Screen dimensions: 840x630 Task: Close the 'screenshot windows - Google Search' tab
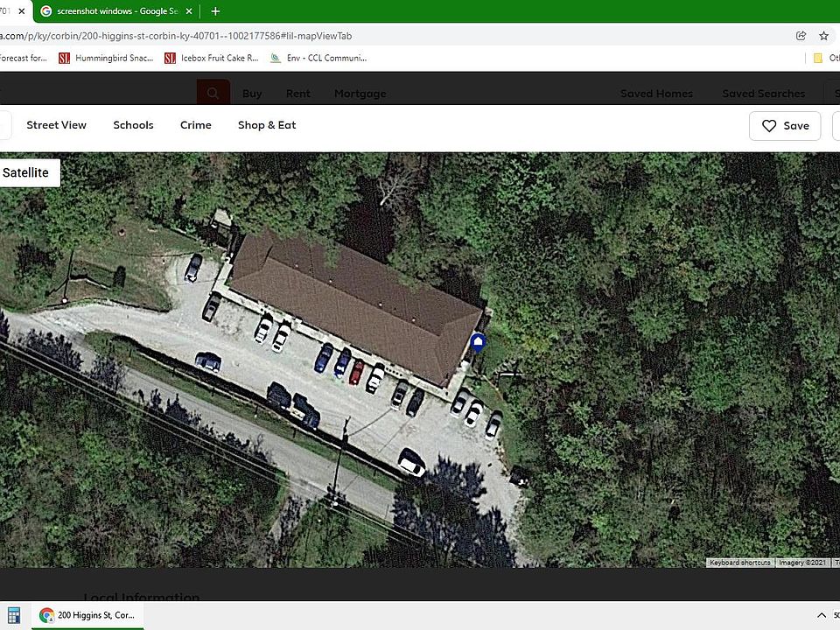189,11
